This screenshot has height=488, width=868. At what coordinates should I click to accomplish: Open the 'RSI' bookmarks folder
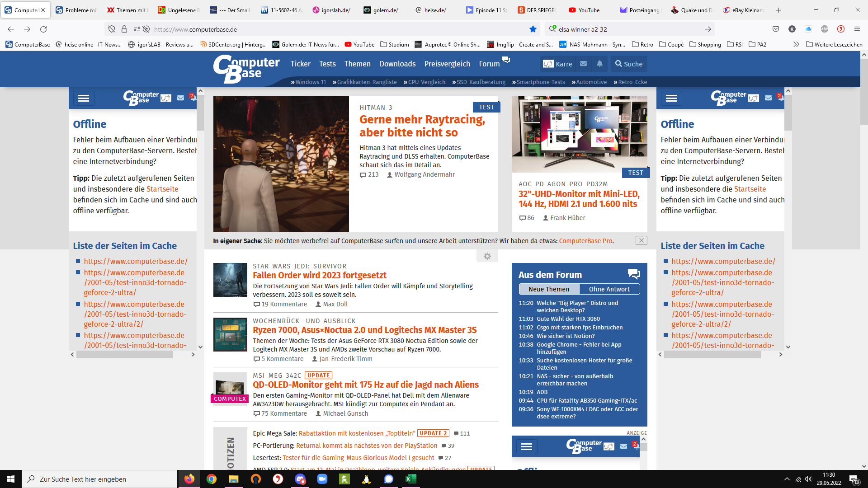click(x=735, y=44)
